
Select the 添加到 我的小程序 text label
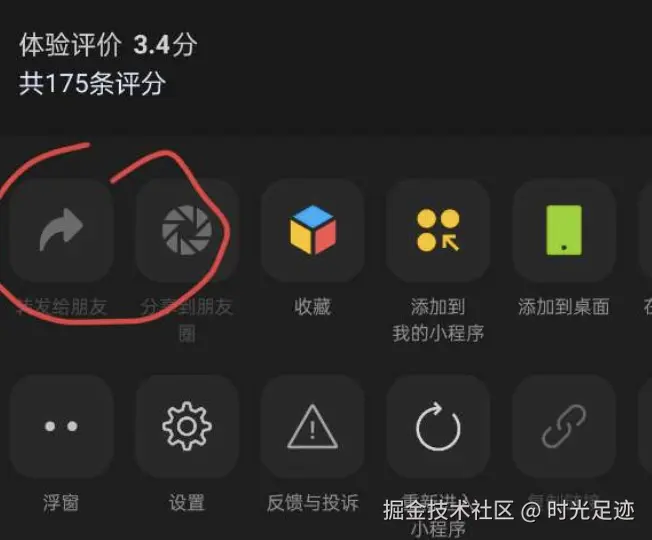pyautogui.click(x=438, y=320)
